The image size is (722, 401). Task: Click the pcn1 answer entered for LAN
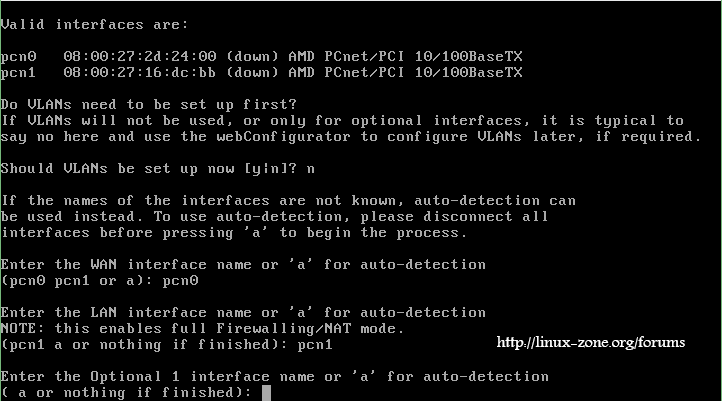315,344
